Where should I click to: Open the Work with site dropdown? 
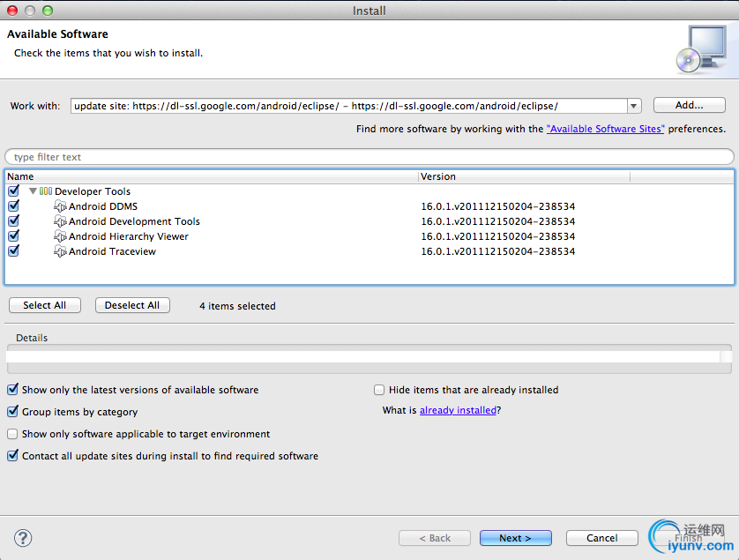[633, 106]
